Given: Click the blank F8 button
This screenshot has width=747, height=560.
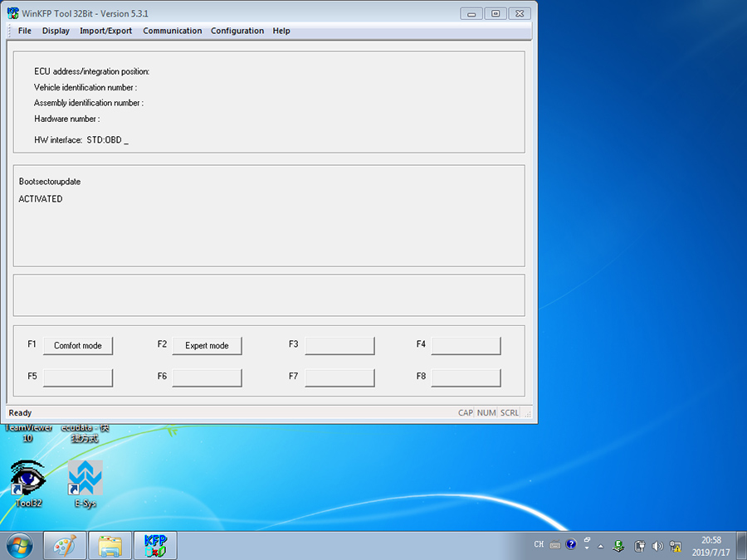Looking at the screenshot, I should (466, 377).
